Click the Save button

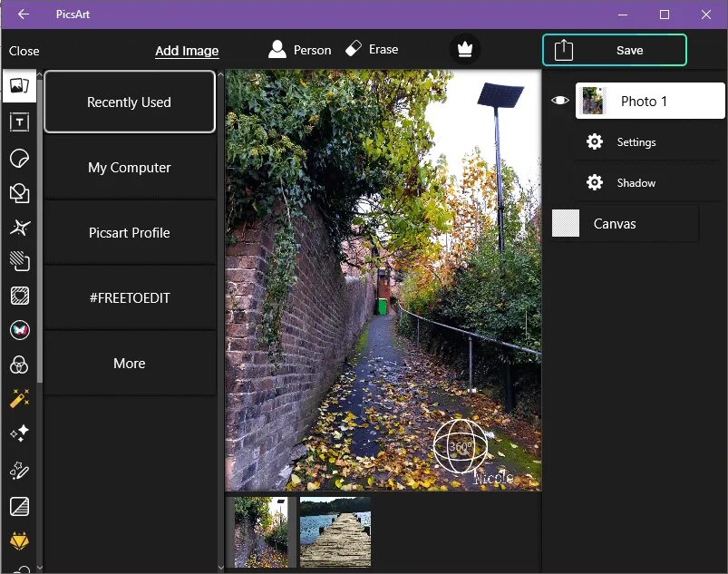pos(615,50)
